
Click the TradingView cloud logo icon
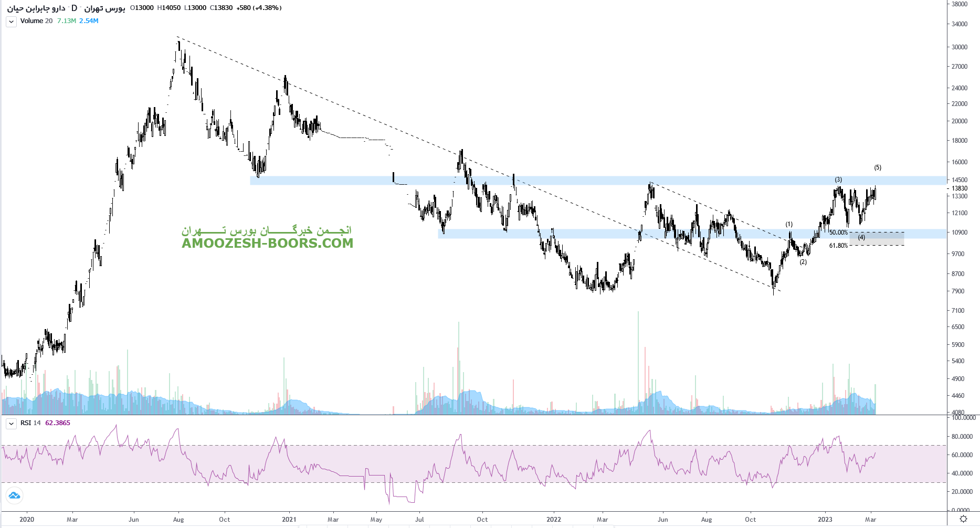coord(14,495)
